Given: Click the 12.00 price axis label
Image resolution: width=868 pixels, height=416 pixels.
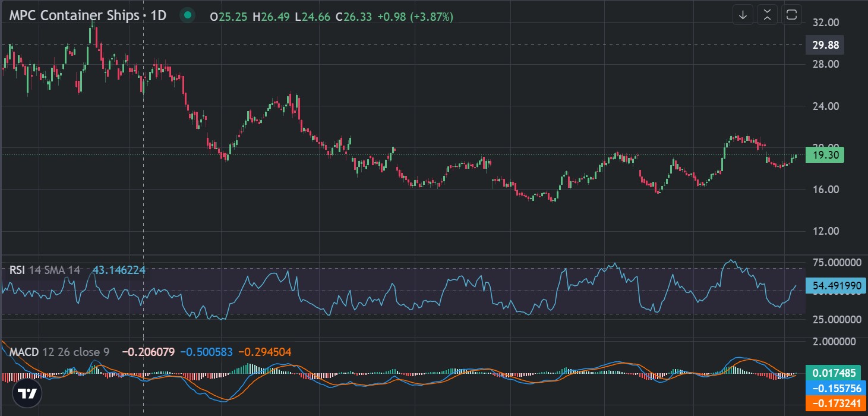Looking at the screenshot, I should point(825,231).
